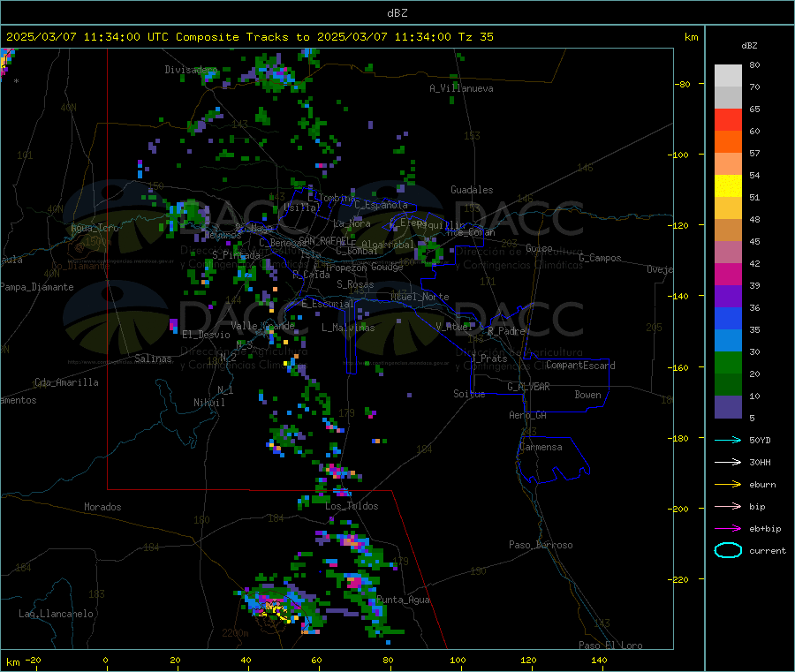The height and width of the screenshot is (672, 795).
Task: Click the Bowen map label
Action: pos(587,395)
